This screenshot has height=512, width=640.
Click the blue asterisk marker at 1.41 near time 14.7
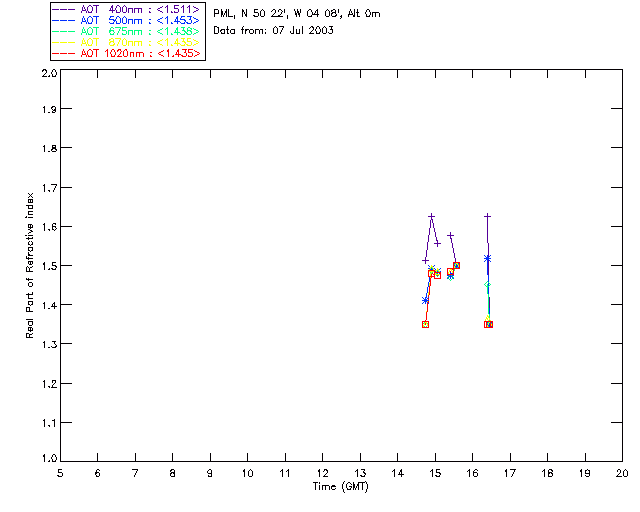point(425,301)
